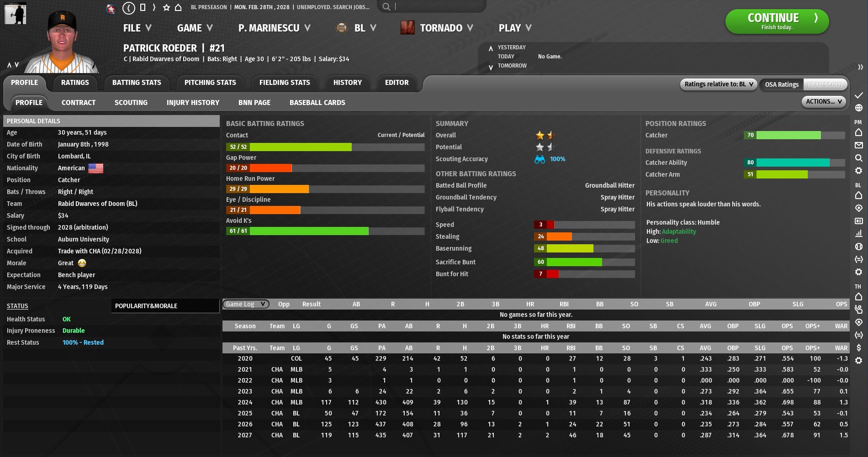This screenshot has height=457, width=868.
Task: Click the Avoid K's rating bar
Action: tap(325, 231)
